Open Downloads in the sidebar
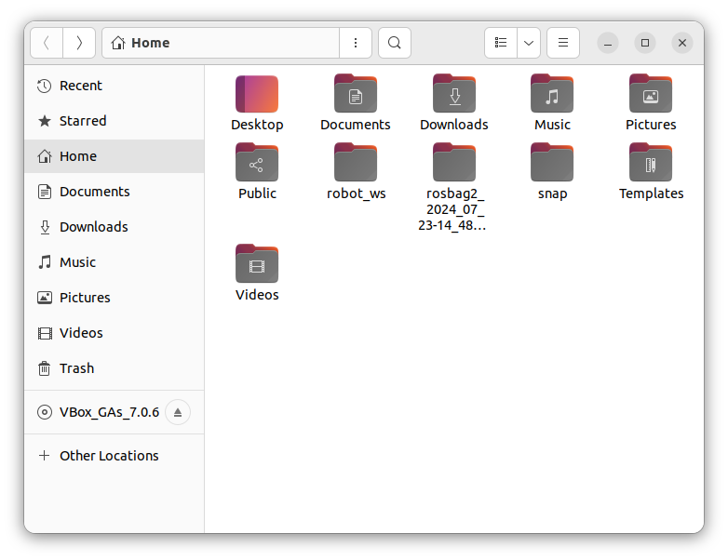The image size is (728, 560). [115, 227]
